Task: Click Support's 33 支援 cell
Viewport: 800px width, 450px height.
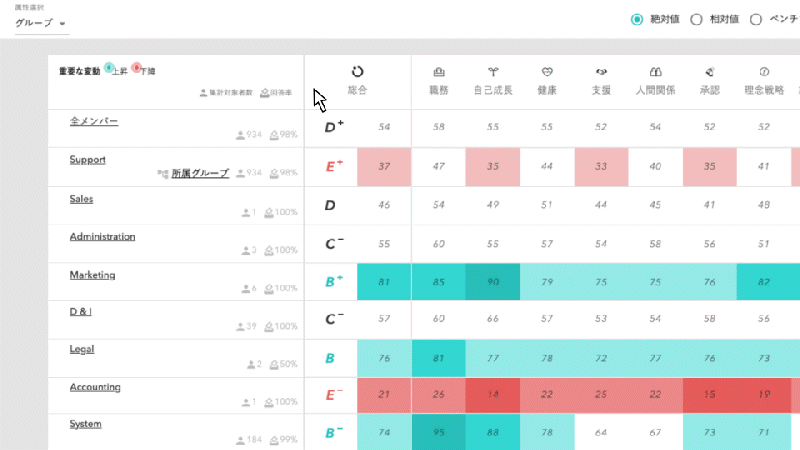Action: pos(601,167)
